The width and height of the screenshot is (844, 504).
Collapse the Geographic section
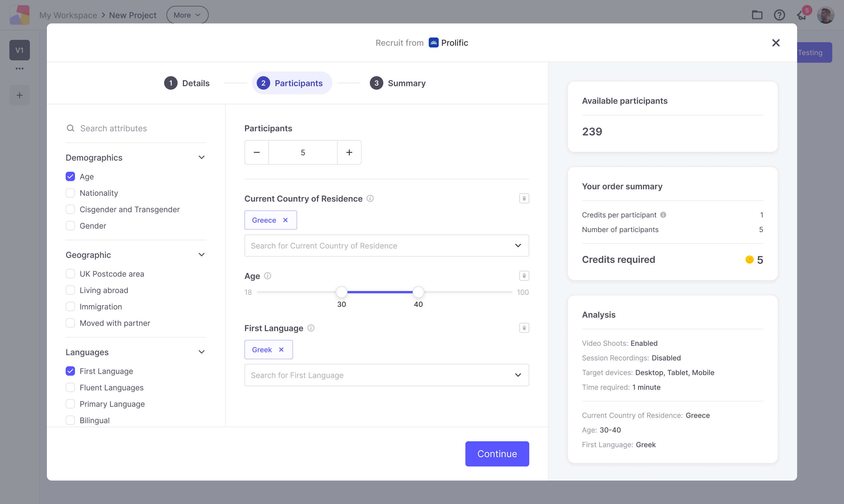[x=201, y=255]
